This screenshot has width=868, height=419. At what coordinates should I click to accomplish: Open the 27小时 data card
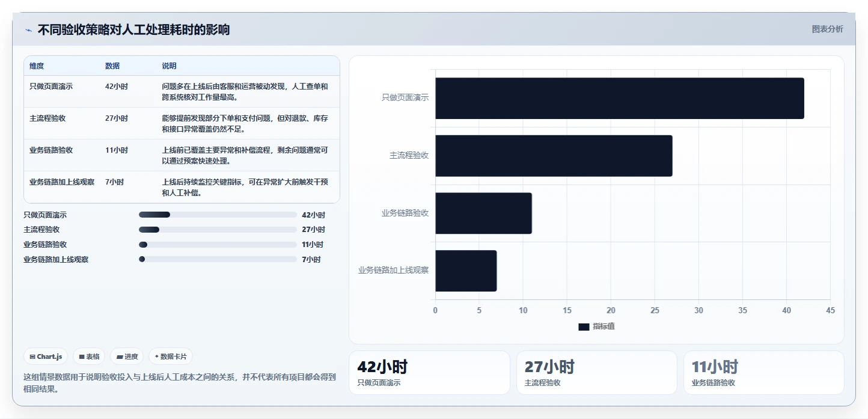click(597, 373)
